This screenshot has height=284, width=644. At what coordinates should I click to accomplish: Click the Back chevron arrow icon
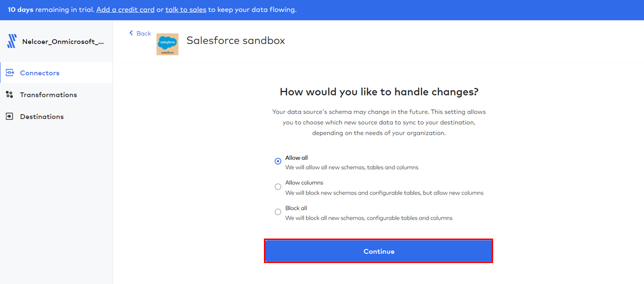point(131,33)
